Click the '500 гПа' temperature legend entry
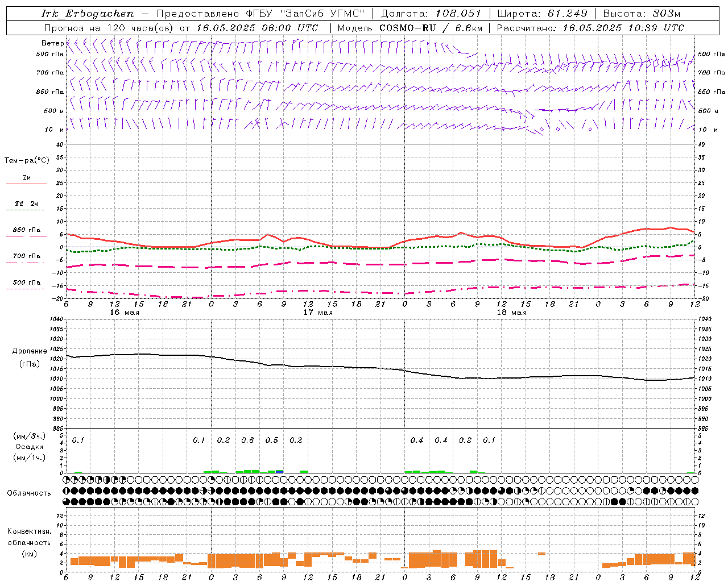 pyautogui.click(x=27, y=282)
